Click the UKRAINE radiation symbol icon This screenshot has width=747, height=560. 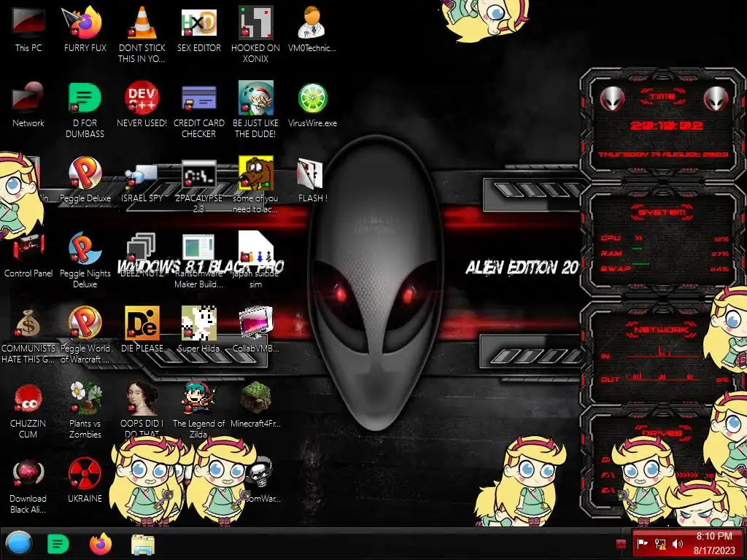[x=85, y=473]
